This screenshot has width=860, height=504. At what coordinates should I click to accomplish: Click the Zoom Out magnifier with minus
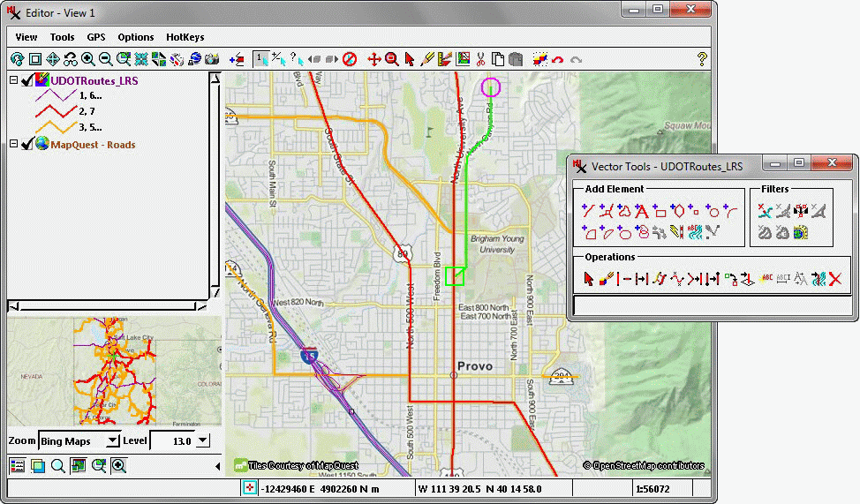[x=105, y=59]
